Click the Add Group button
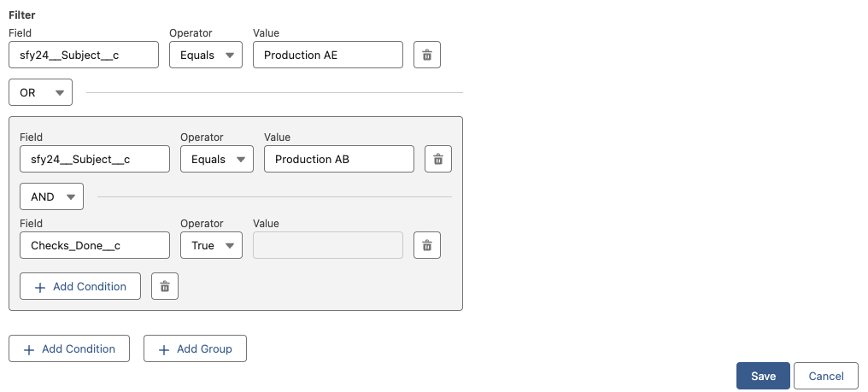The height and width of the screenshot is (392, 868). tap(195, 348)
